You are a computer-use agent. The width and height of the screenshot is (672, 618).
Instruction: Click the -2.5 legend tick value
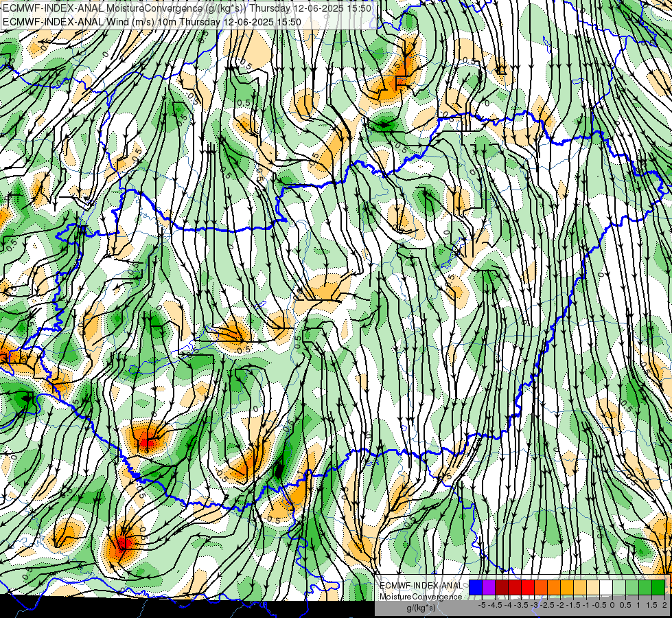point(547,605)
